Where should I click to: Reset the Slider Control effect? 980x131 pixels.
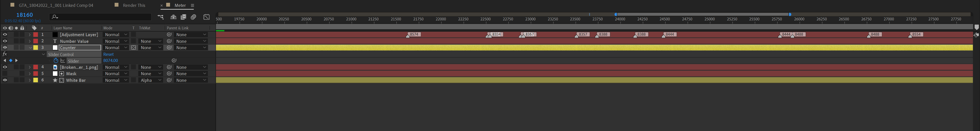click(x=108, y=54)
